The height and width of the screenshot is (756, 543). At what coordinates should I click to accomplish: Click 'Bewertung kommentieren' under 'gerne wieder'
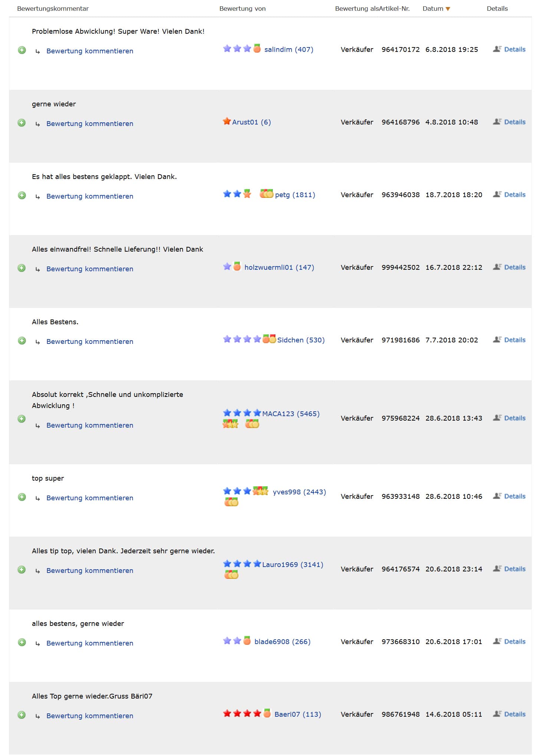[90, 123]
